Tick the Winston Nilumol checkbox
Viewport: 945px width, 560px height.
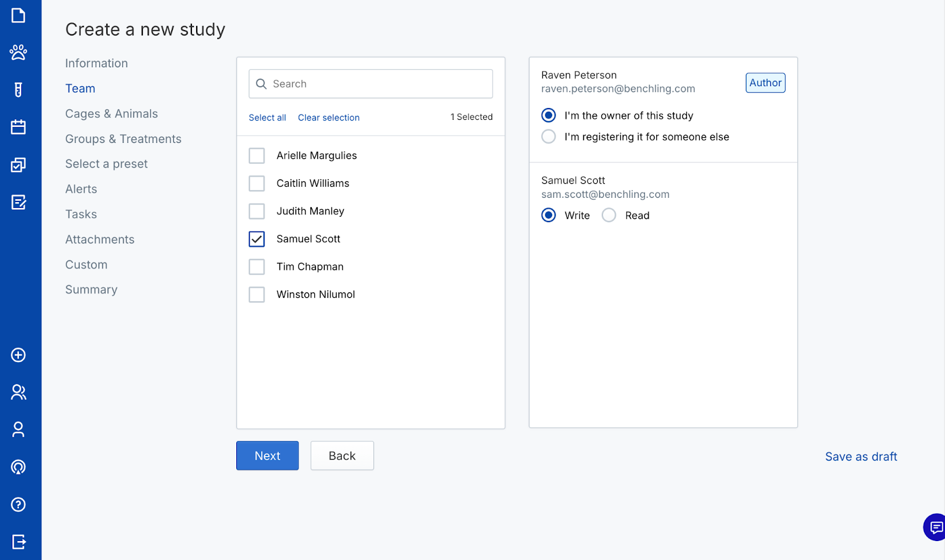point(257,295)
